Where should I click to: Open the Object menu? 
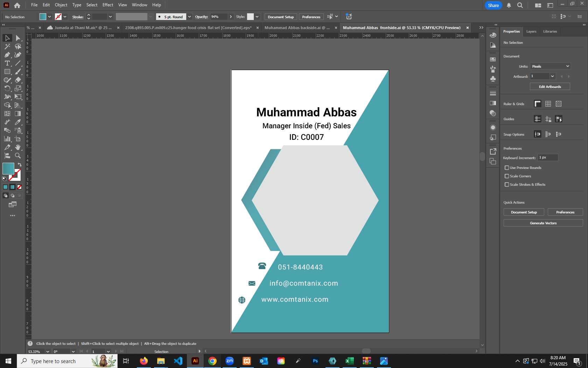pyautogui.click(x=61, y=5)
